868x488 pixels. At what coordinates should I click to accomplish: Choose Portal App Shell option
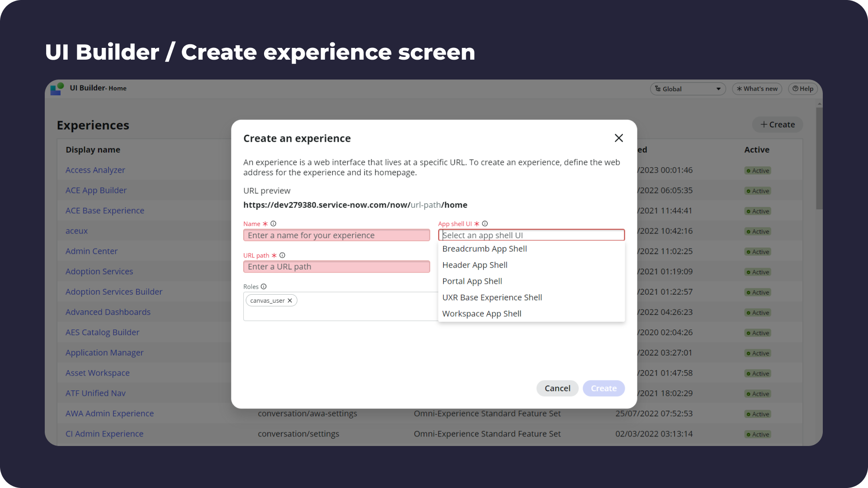click(531, 282)
